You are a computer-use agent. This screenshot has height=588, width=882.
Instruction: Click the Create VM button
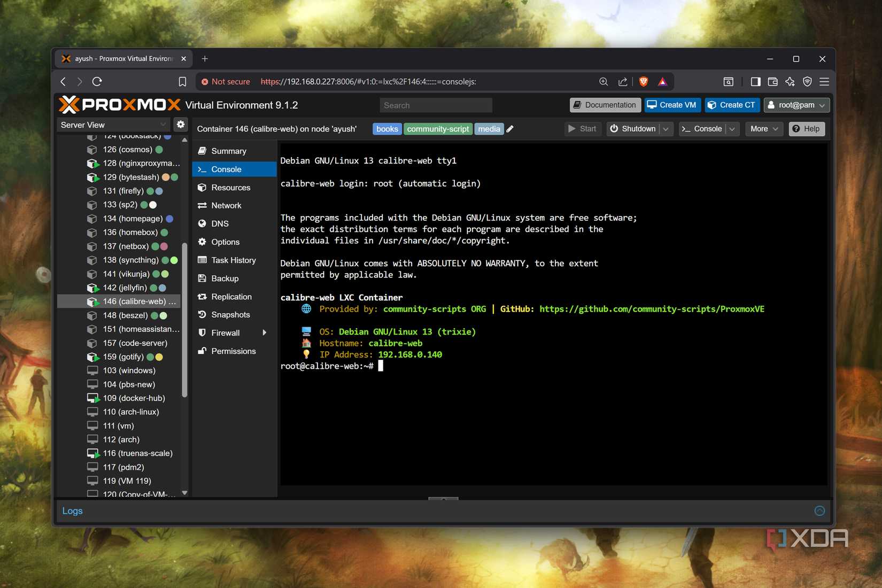coord(672,105)
